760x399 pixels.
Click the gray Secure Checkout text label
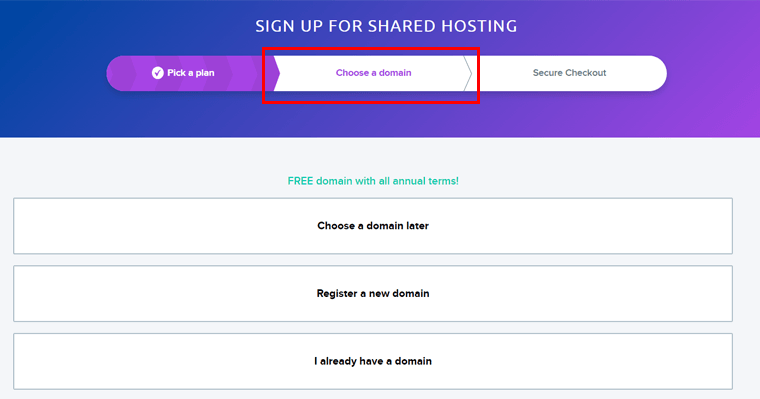click(569, 73)
